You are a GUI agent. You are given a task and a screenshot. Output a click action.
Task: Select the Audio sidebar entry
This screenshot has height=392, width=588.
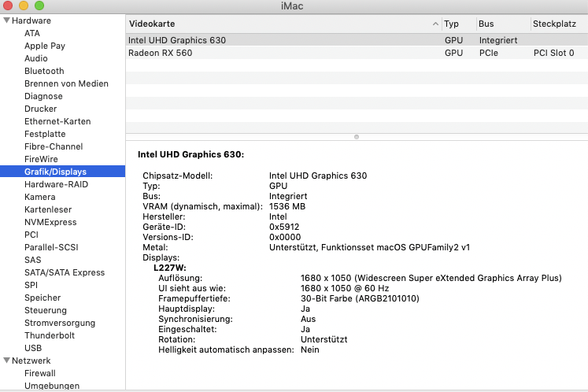[x=36, y=58]
